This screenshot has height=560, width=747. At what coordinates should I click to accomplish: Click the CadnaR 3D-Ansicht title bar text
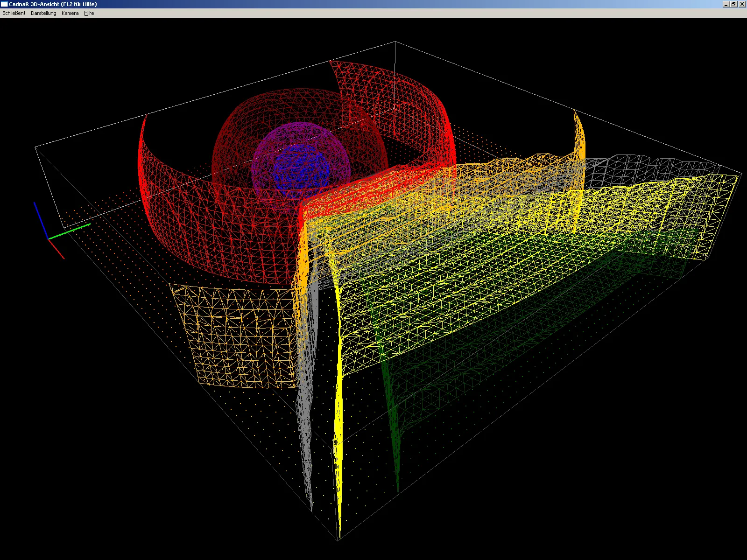53,4
